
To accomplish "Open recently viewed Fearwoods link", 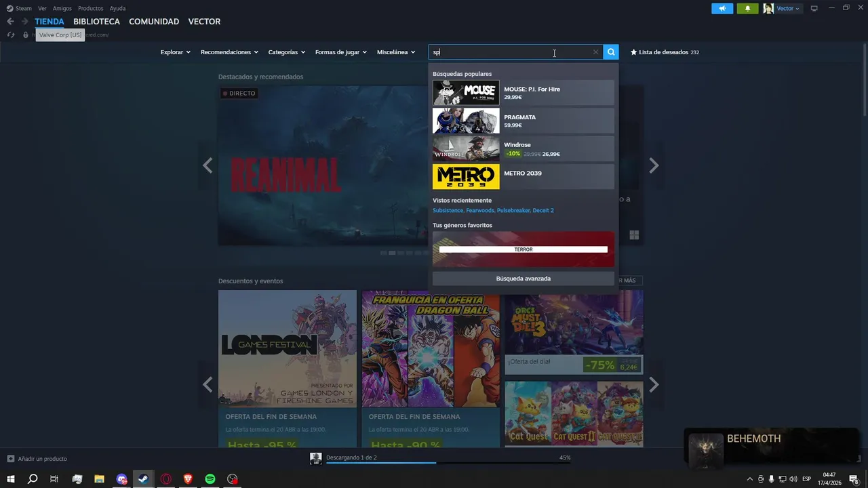I will 480,211.
